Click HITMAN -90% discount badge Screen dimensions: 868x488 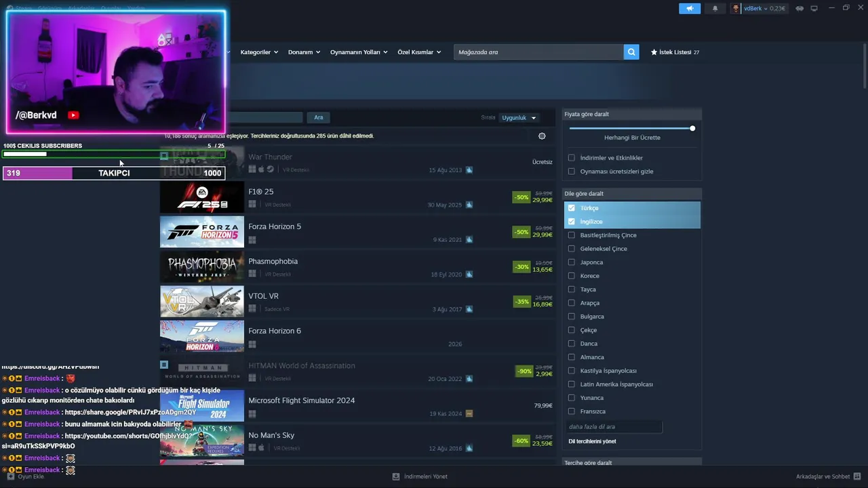(x=524, y=371)
